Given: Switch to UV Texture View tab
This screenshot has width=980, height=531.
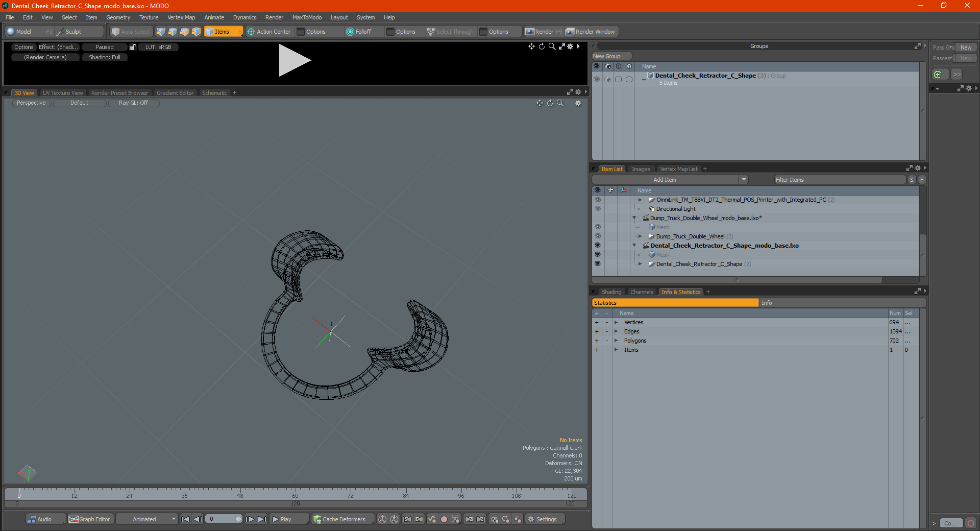Looking at the screenshot, I should tap(63, 93).
